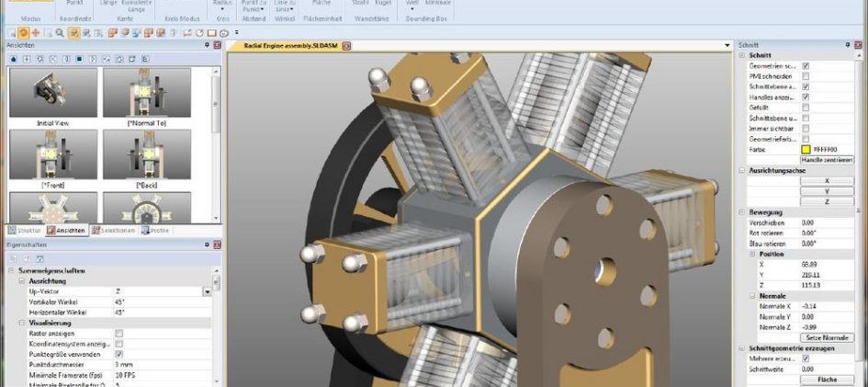Screen dimensions: 868x387
Task: Uncheck Punktegröße verwenden checkbox
Action: [118, 353]
